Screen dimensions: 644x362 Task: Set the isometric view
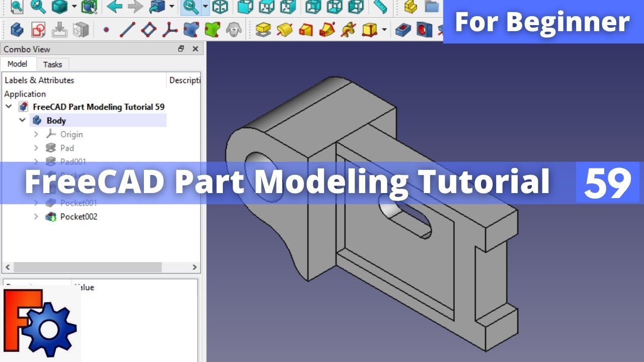pyautogui.click(x=220, y=7)
